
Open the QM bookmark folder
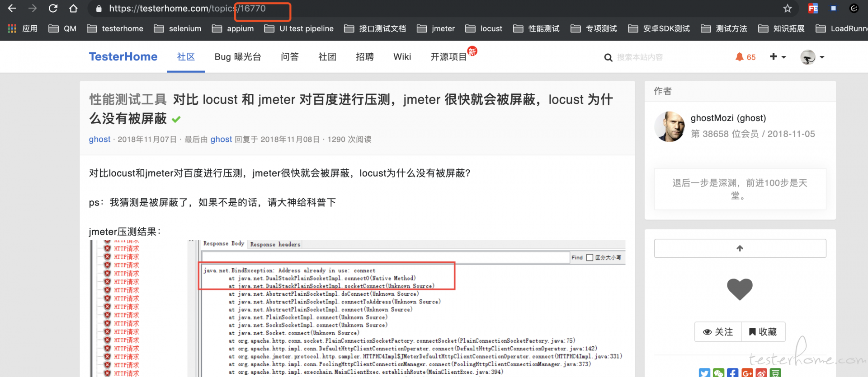coord(62,28)
